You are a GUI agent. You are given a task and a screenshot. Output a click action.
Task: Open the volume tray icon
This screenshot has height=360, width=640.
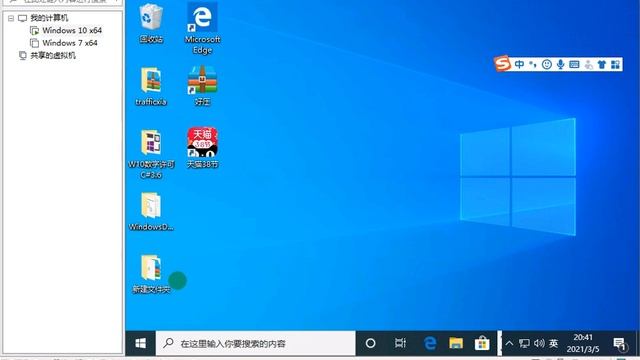[539, 343]
